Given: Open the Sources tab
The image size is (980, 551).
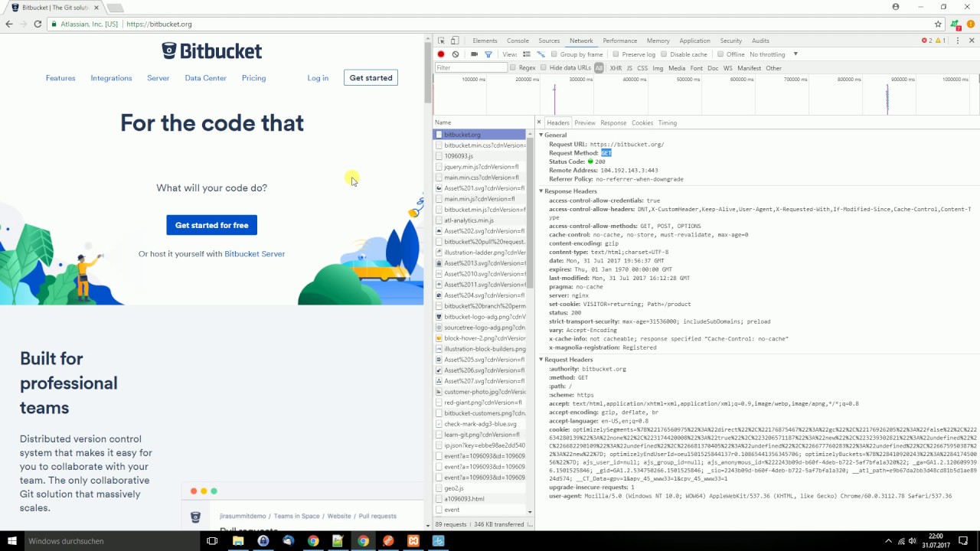Looking at the screenshot, I should (549, 41).
